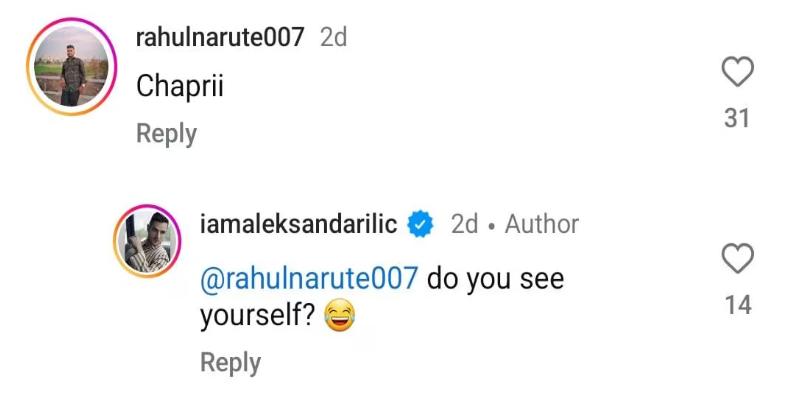Viewport: 801px width, 397px height.
Task: Tap the laughing-tears emoji in the reply
Action: click(x=340, y=316)
